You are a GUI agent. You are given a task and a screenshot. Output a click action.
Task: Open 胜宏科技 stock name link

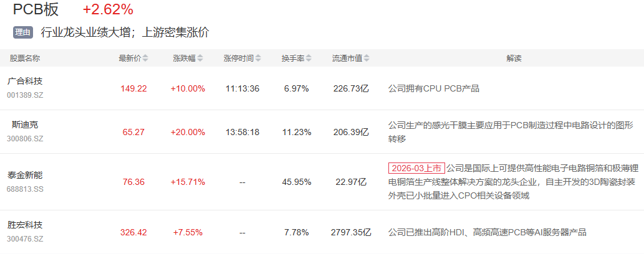coord(25,225)
